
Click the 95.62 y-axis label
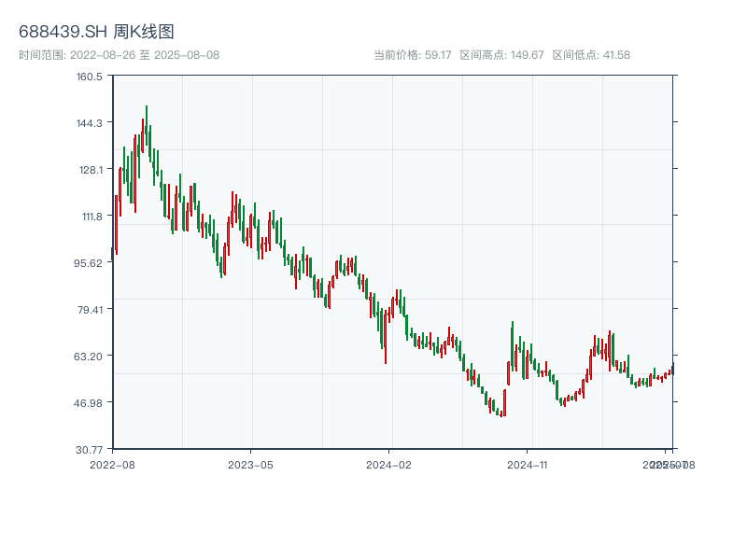pos(90,262)
